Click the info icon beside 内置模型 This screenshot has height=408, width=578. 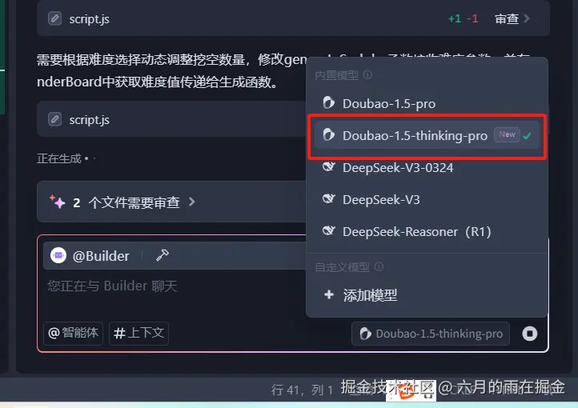[368, 75]
